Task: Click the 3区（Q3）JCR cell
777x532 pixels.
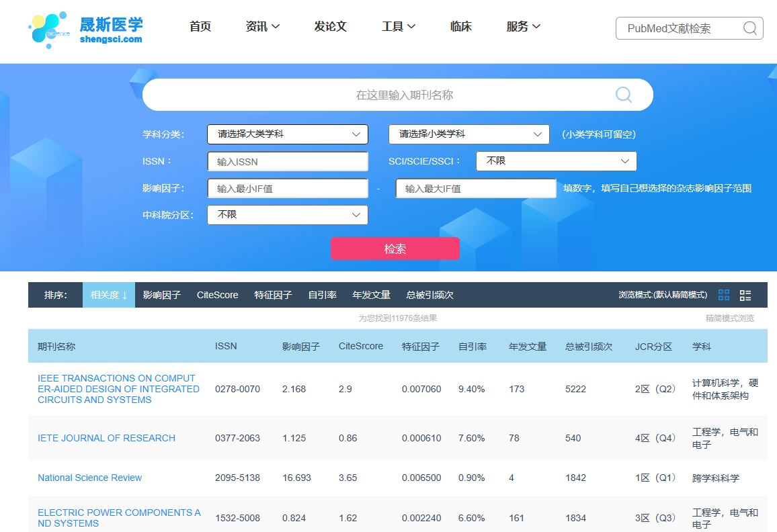Action: [655, 518]
